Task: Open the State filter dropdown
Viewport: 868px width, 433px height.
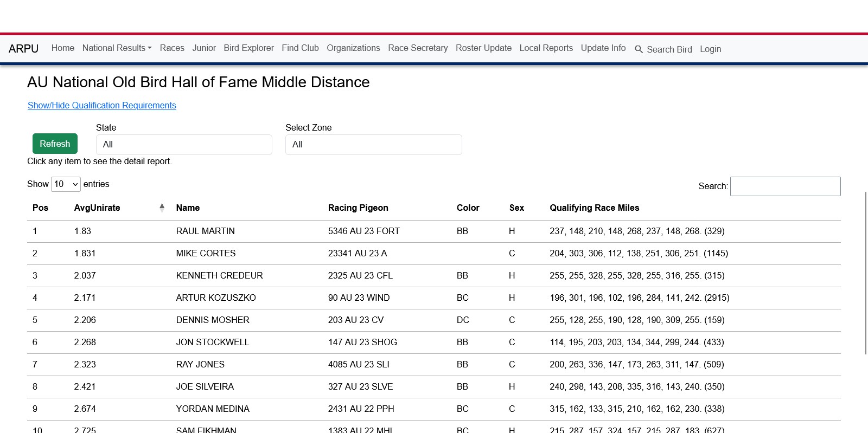Action: pos(184,145)
